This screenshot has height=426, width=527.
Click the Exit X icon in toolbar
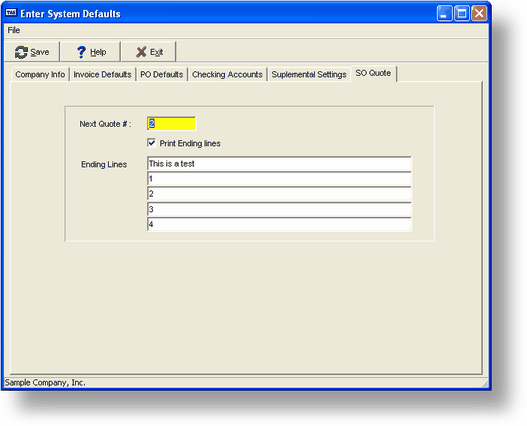point(141,52)
